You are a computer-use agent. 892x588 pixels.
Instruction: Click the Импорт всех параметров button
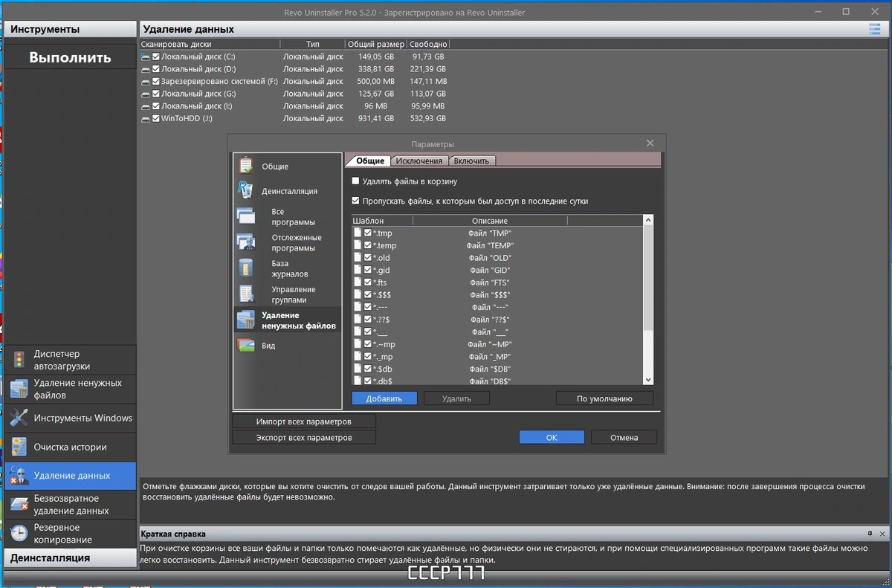click(x=304, y=421)
